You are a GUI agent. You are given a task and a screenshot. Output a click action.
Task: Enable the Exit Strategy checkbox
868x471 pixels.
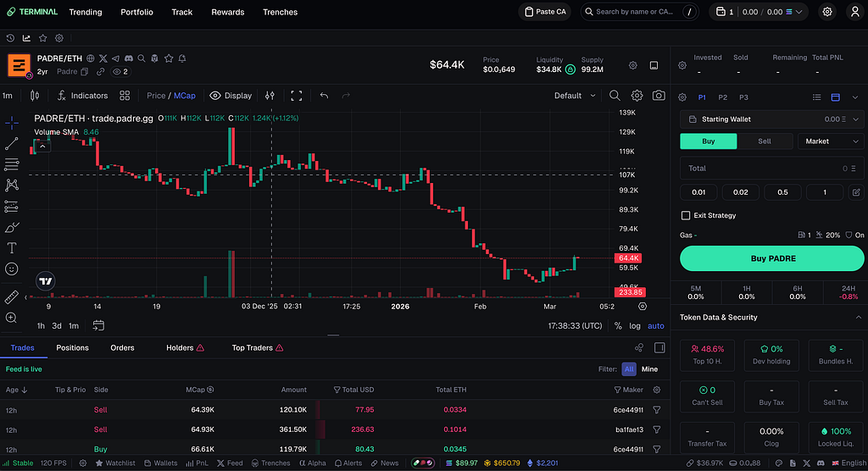tap(685, 215)
